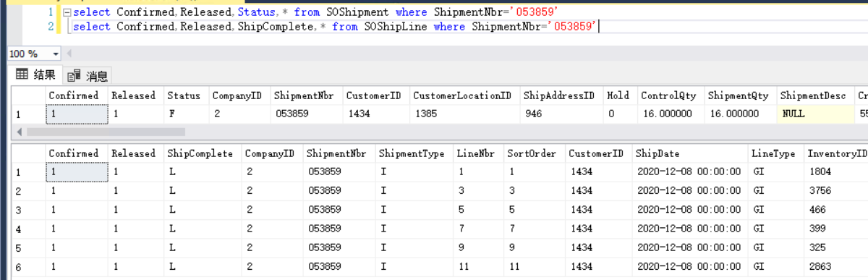Click the ShipAddressID cell 946
The height and width of the screenshot is (280, 868).
pos(561,114)
